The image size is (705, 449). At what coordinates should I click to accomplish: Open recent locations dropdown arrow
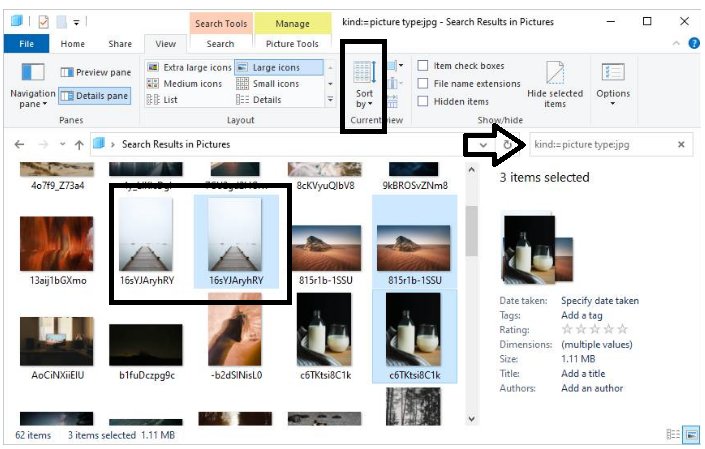coord(62,144)
